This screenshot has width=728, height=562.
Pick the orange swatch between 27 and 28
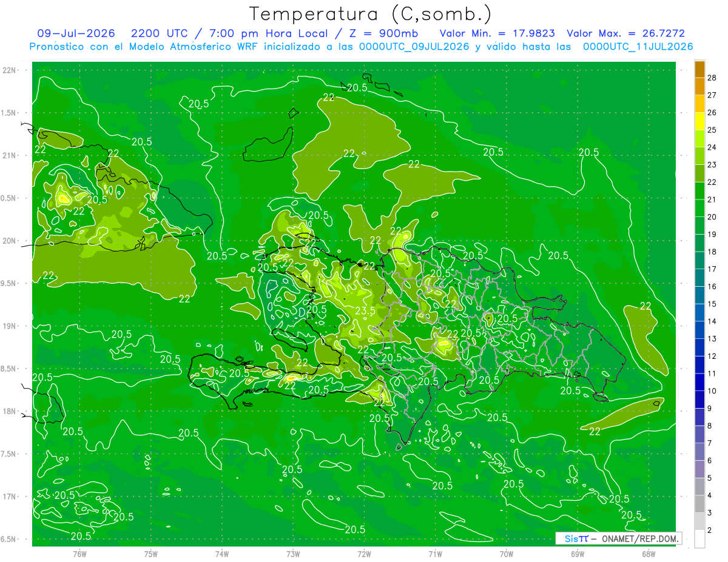point(699,86)
